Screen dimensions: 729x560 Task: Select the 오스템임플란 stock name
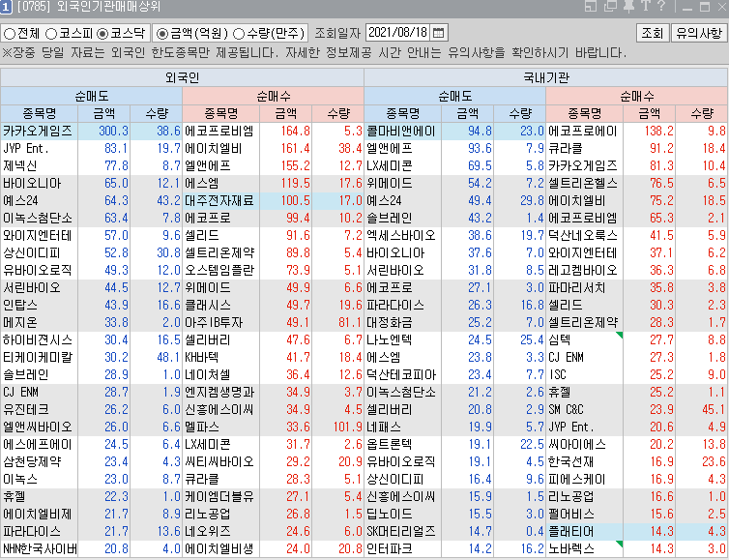pos(219,270)
